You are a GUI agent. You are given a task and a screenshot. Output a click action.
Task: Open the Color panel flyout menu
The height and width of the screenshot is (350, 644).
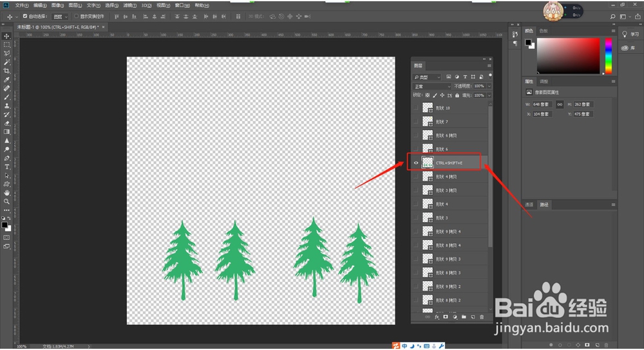[613, 31]
